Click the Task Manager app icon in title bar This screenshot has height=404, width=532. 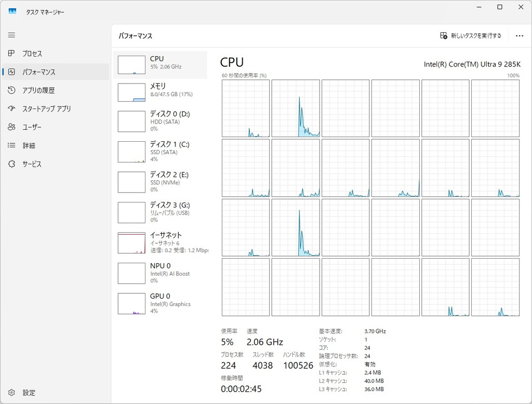click(x=12, y=11)
